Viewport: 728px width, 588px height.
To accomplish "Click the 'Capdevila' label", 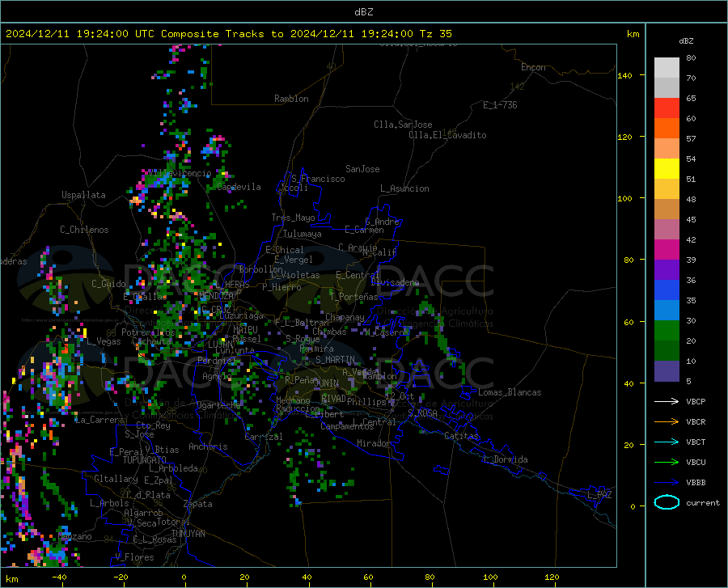I will tap(239, 187).
